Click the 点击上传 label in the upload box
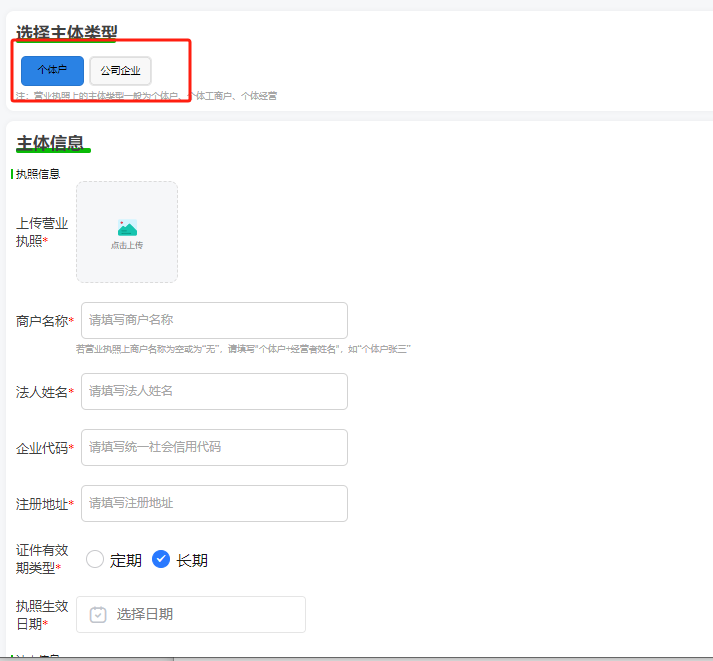The height and width of the screenshot is (661, 713). [x=127, y=245]
